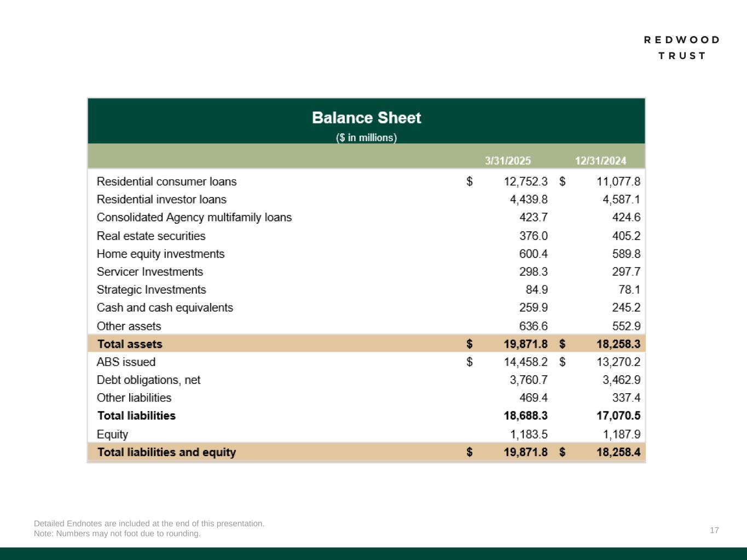Select the Total liabilities label
This screenshot has width=747, height=560.
[x=136, y=416]
